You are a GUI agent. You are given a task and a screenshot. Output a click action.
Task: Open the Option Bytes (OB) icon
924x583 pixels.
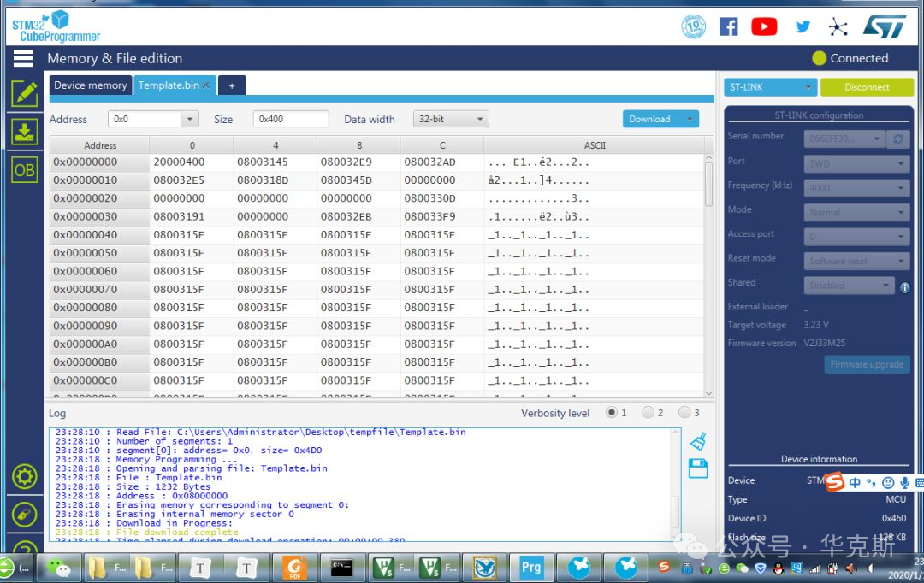[x=24, y=170]
